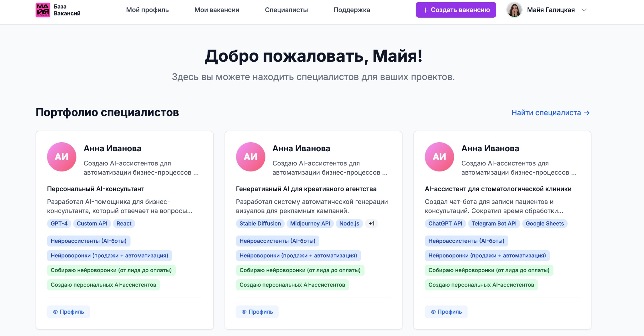Image resolution: width=644 pixels, height=336 pixels.
Task: Click the Midjourney API tag
Action: click(x=310, y=223)
